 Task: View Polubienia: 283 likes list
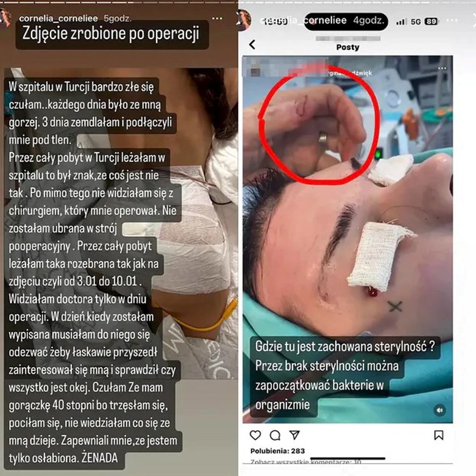[x=278, y=451]
